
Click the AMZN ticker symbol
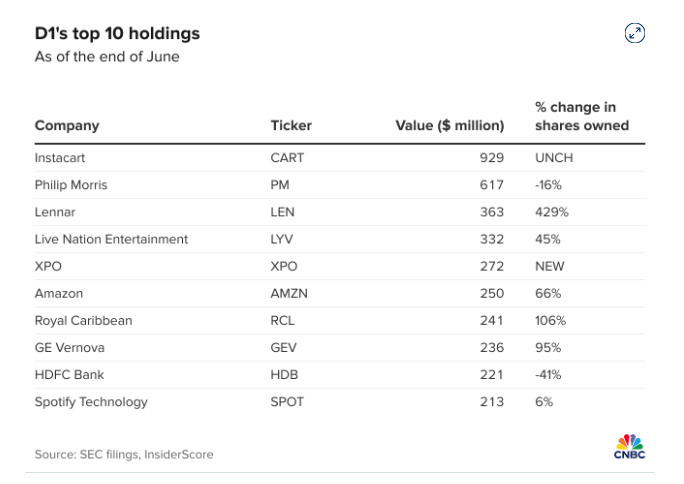(288, 294)
